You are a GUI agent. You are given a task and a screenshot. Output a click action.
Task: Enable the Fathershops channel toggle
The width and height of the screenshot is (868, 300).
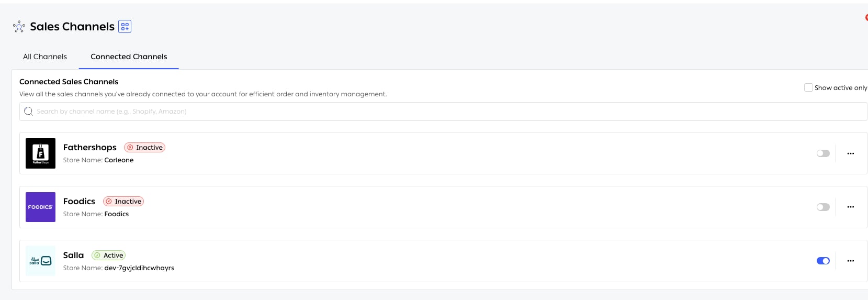tap(823, 153)
